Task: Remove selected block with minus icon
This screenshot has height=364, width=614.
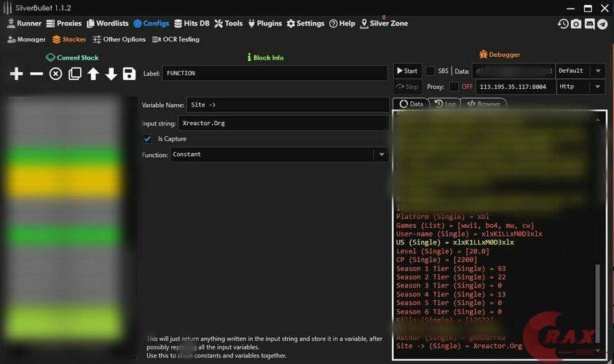Action: (36, 74)
